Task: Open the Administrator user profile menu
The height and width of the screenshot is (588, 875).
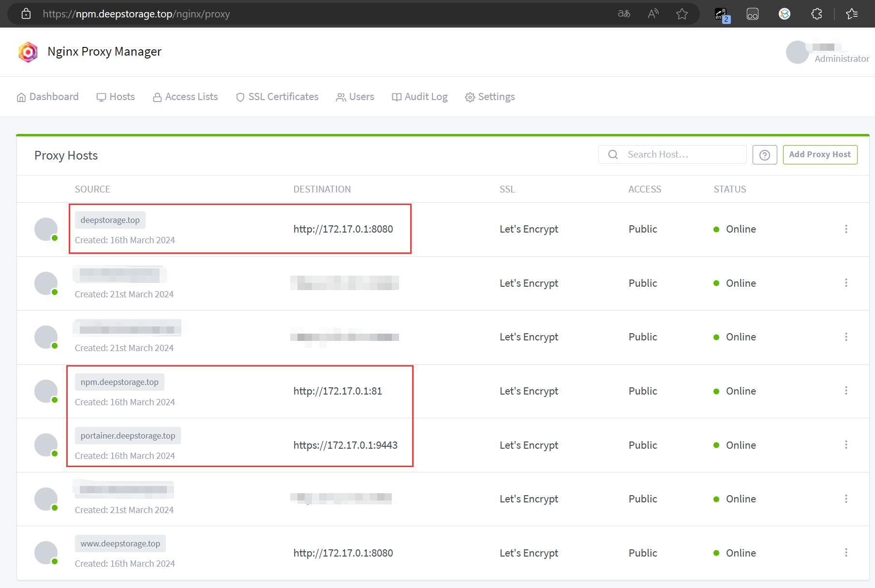Action: pyautogui.click(x=828, y=52)
